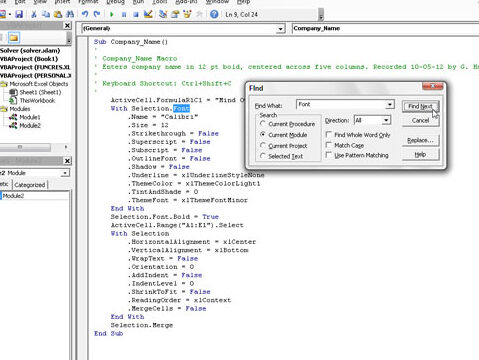Click the Save icon in the toolbar
Screen dimensions: 479x360
[19, 14]
